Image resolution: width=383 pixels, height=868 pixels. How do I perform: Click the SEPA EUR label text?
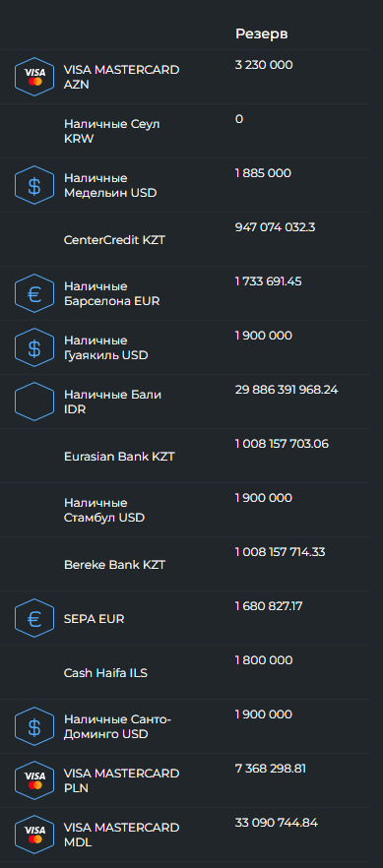point(95,619)
